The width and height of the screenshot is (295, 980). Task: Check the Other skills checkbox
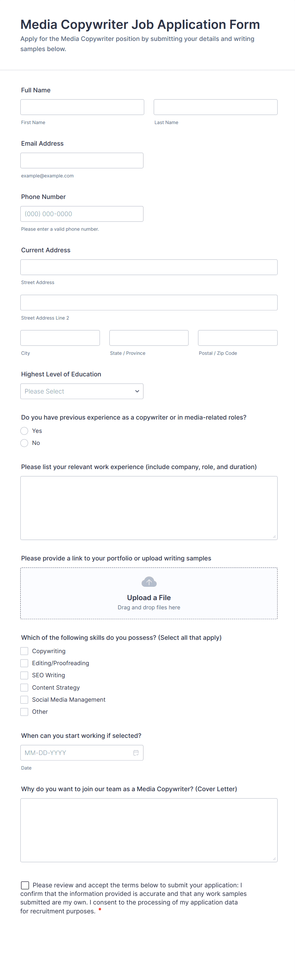[24, 712]
